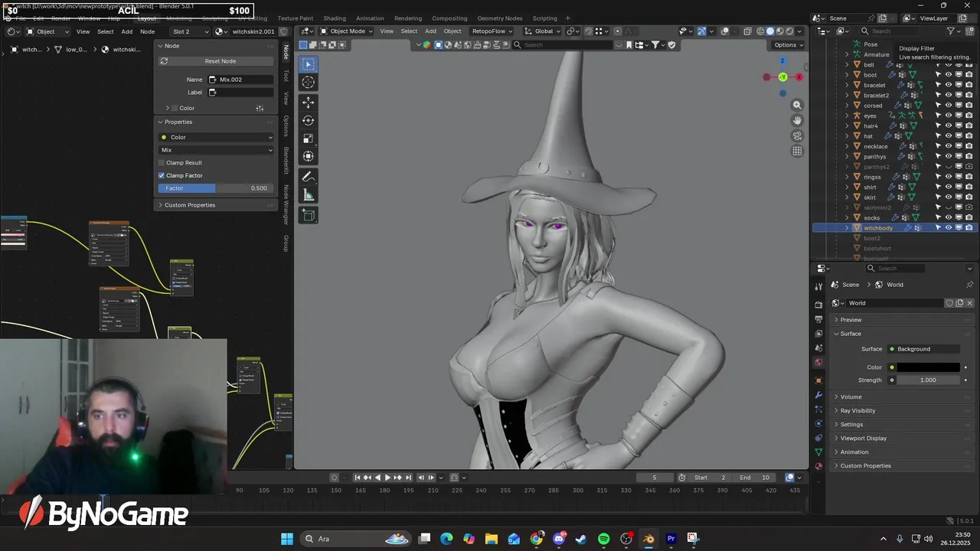Click the Strength value field

[x=928, y=380]
